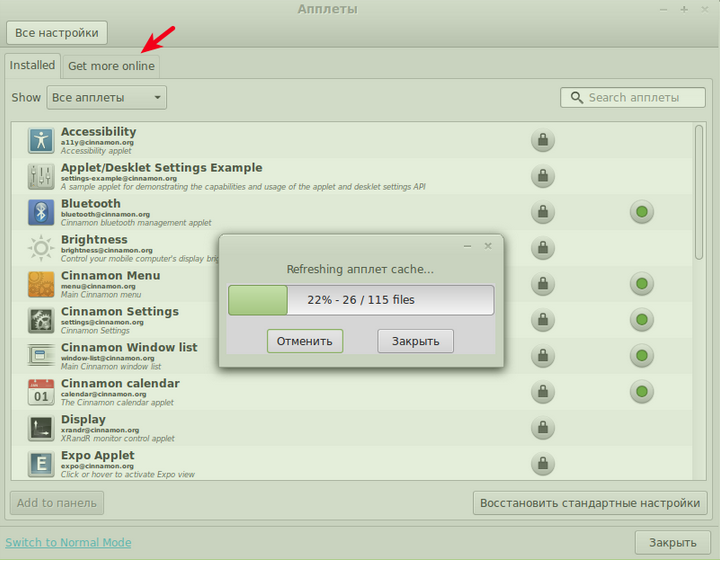Select the Brightness applet title
The image size is (720, 561).
tap(94, 240)
